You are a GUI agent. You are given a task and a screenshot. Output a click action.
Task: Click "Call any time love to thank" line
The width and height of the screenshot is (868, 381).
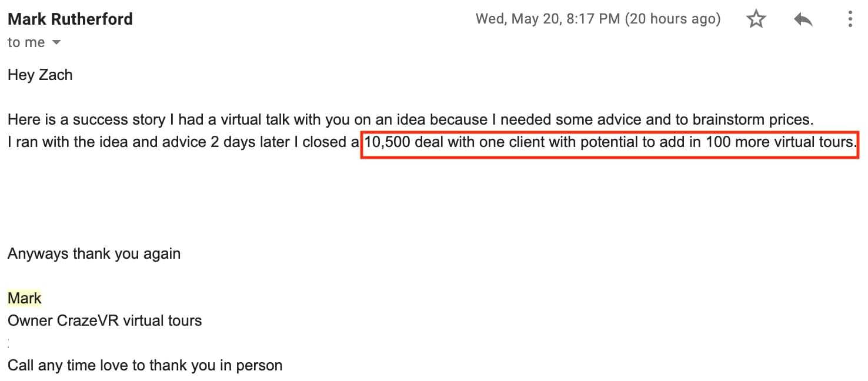click(145, 365)
